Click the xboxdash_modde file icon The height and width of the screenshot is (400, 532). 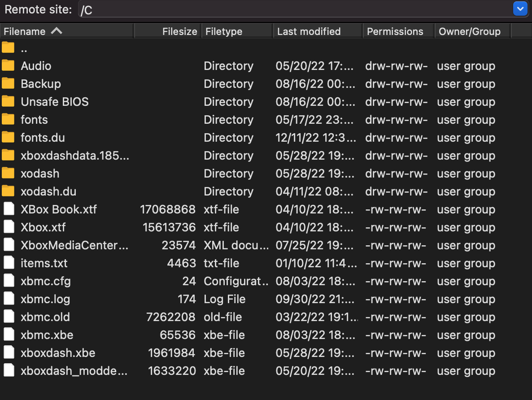(x=9, y=371)
